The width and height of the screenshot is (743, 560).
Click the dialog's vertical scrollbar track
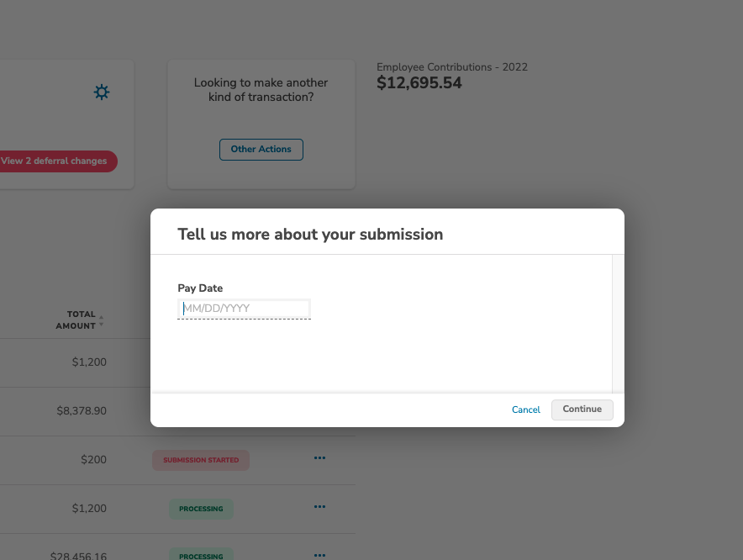[618, 324]
